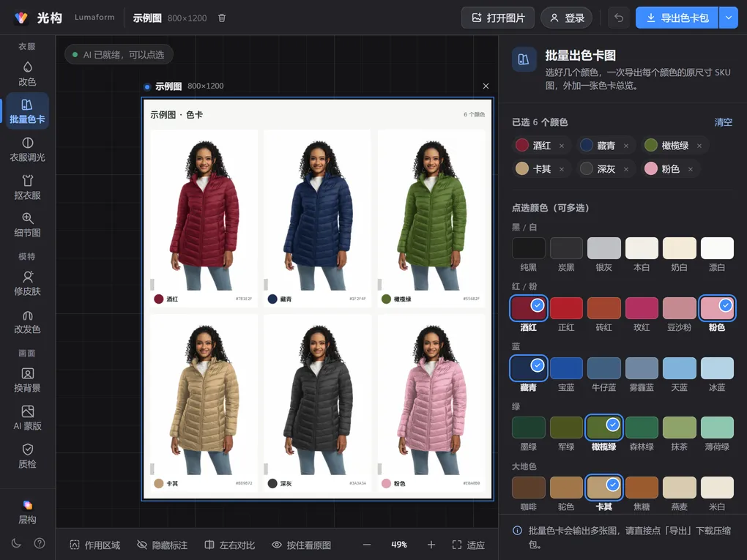Remove 深灰 chip from selection
The width and height of the screenshot is (747, 560).
pyautogui.click(x=626, y=169)
